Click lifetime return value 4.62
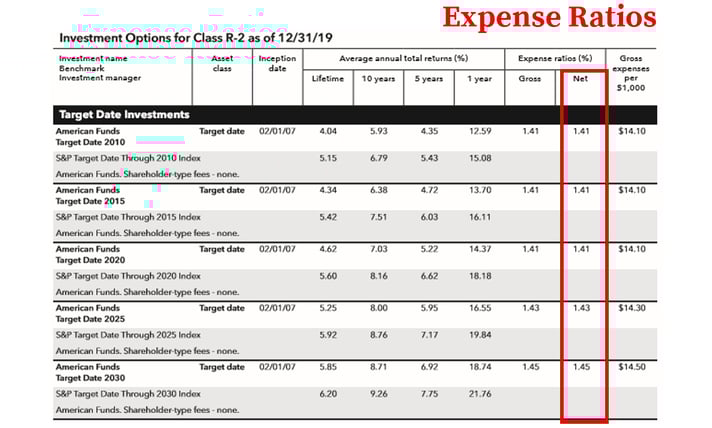Viewport: 712px width, 428px height. [328, 249]
